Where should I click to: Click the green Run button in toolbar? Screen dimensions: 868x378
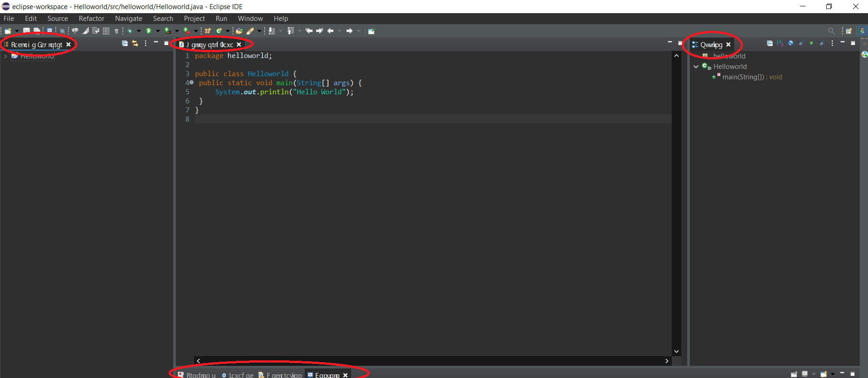(x=148, y=31)
